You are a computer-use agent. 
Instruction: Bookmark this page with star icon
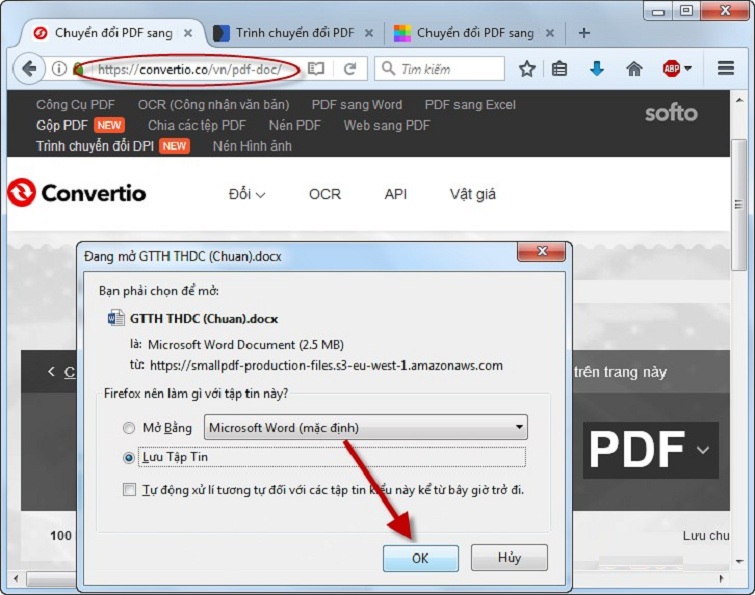pyautogui.click(x=527, y=69)
